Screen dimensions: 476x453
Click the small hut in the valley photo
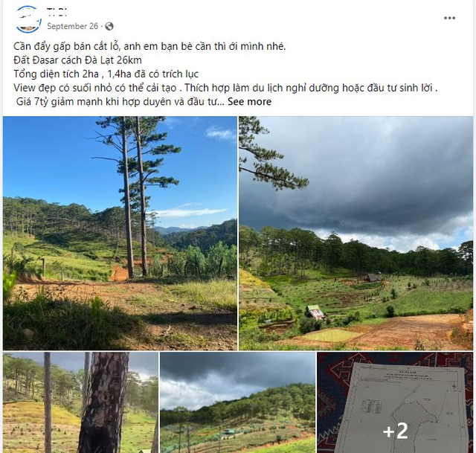[x=315, y=312]
